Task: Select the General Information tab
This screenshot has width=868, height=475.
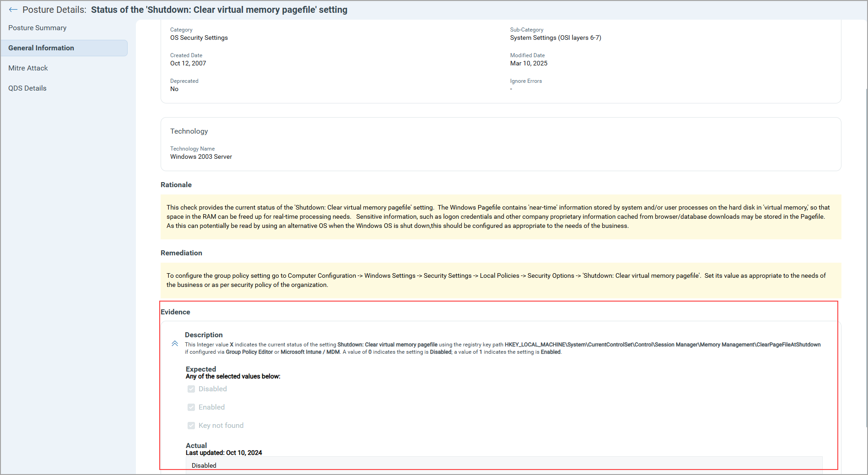Action: click(x=64, y=48)
